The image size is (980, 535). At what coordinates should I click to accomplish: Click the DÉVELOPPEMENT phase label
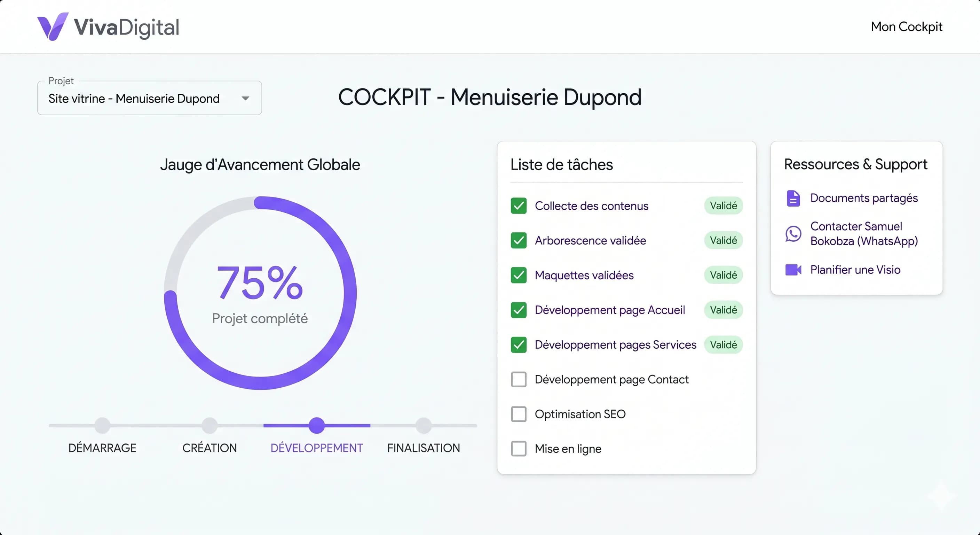[x=317, y=448]
